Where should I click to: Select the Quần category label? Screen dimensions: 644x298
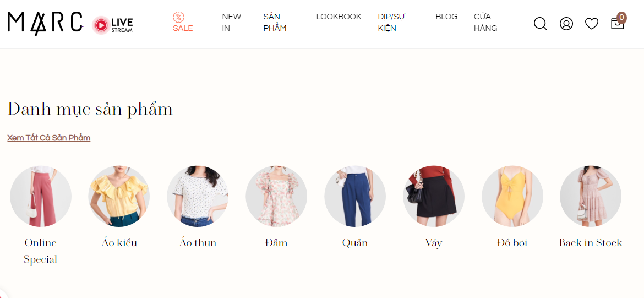point(355,243)
